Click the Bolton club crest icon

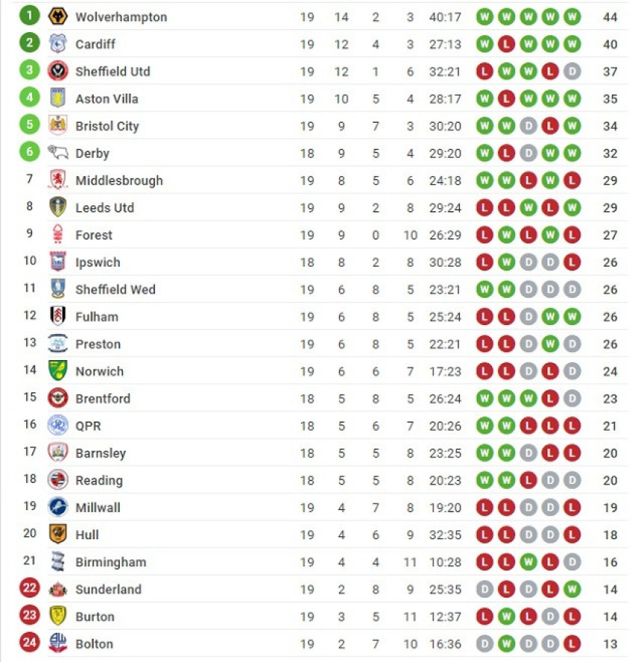click(x=58, y=643)
